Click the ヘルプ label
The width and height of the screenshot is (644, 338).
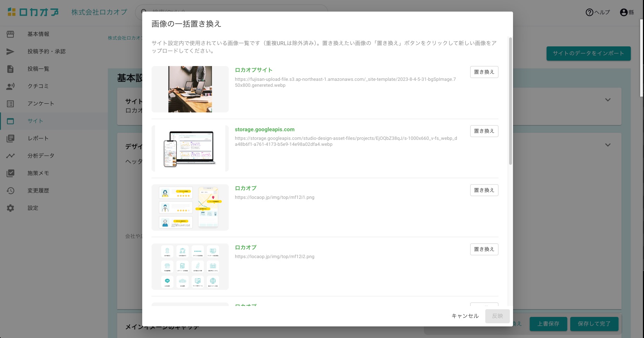[602, 12]
